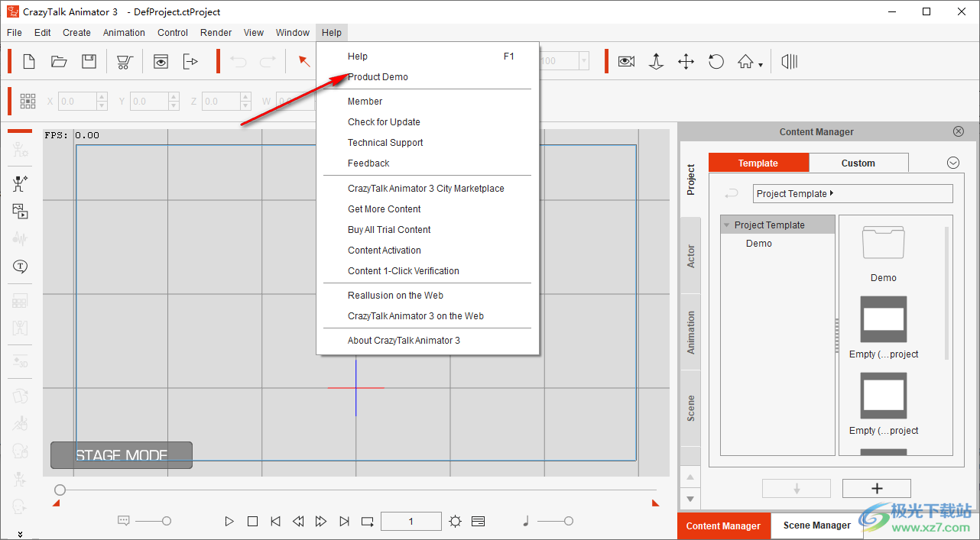Select the pan camera four-arrow tool
The image size is (980, 540).
pos(686,62)
